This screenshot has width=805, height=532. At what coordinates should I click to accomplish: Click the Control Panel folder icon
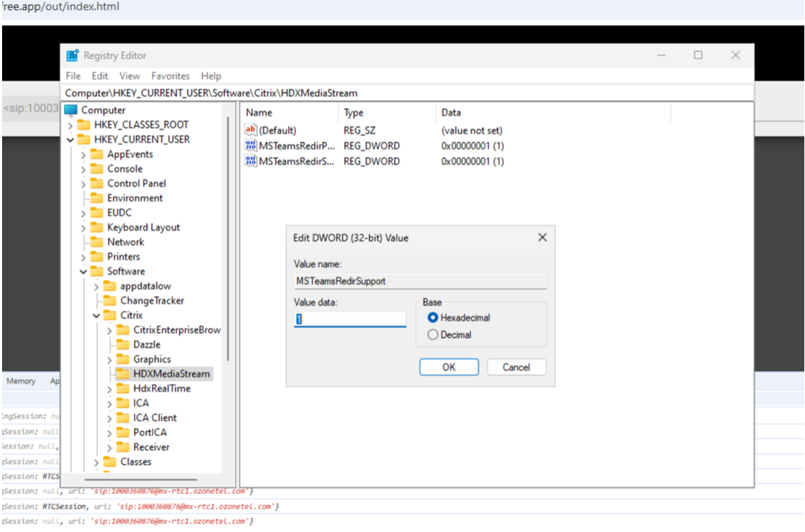point(97,183)
